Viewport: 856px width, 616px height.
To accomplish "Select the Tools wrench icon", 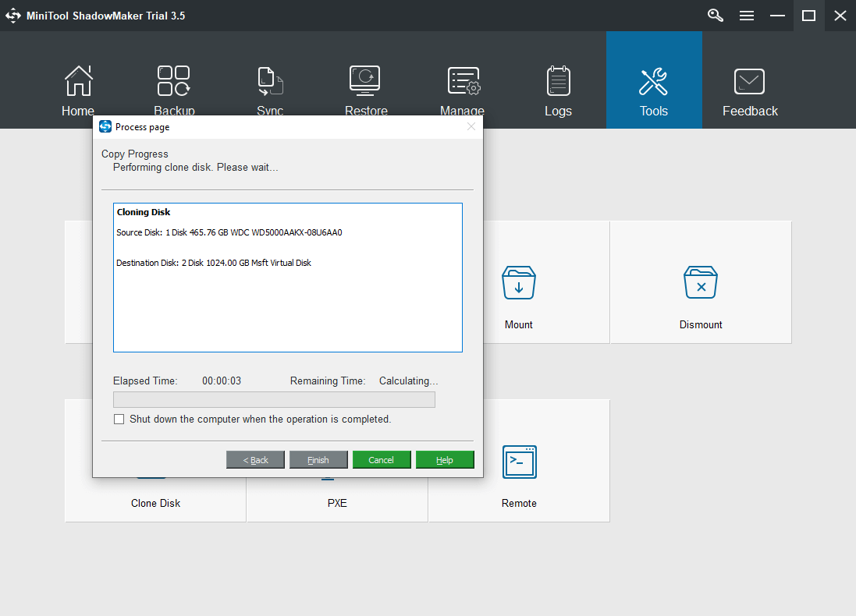I will (653, 81).
